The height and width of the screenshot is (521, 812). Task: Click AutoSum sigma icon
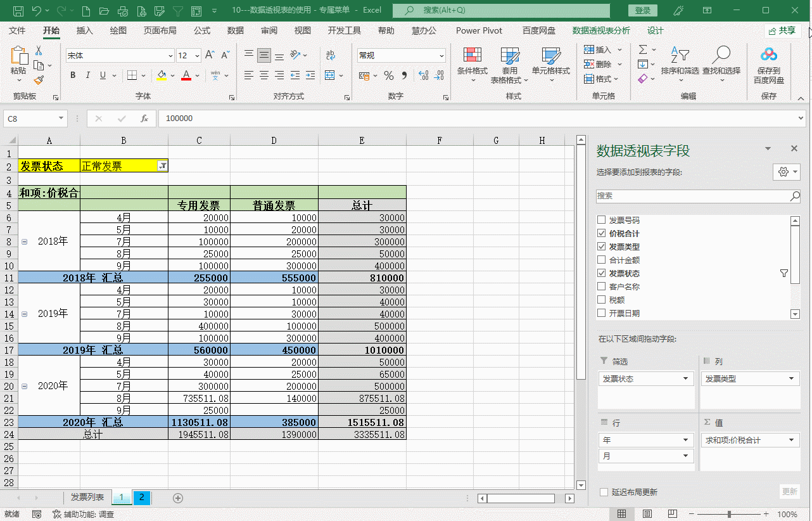coord(643,49)
